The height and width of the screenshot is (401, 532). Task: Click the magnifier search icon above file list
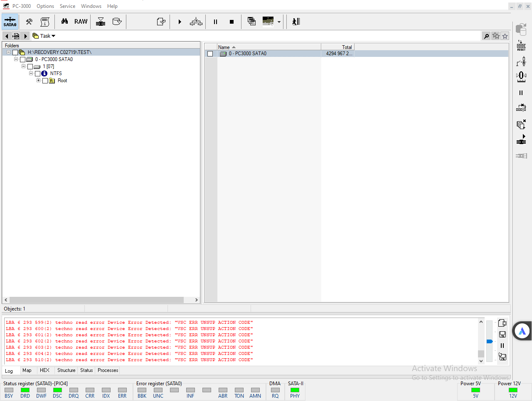coord(486,36)
